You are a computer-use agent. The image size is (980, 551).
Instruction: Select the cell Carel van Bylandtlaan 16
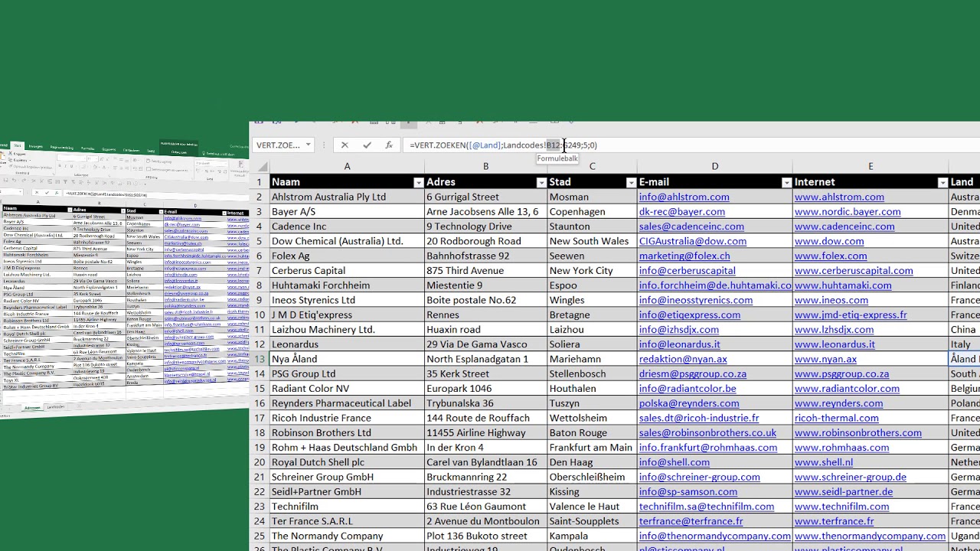pos(485,462)
